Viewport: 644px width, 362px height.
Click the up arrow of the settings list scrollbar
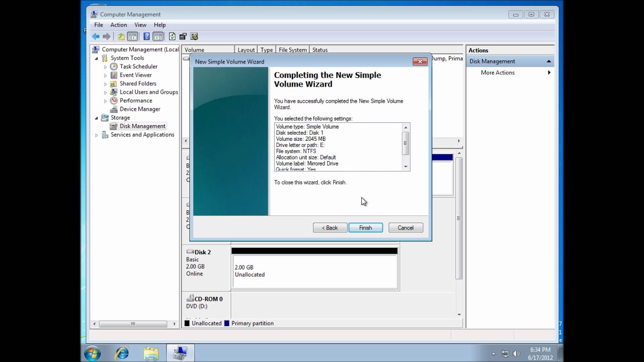pos(406,127)
